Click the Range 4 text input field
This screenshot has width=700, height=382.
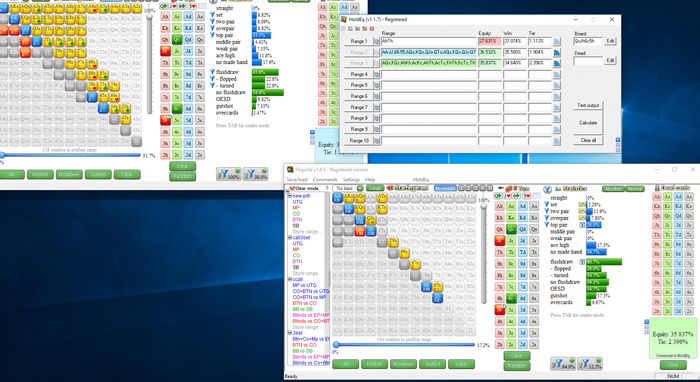429,75
